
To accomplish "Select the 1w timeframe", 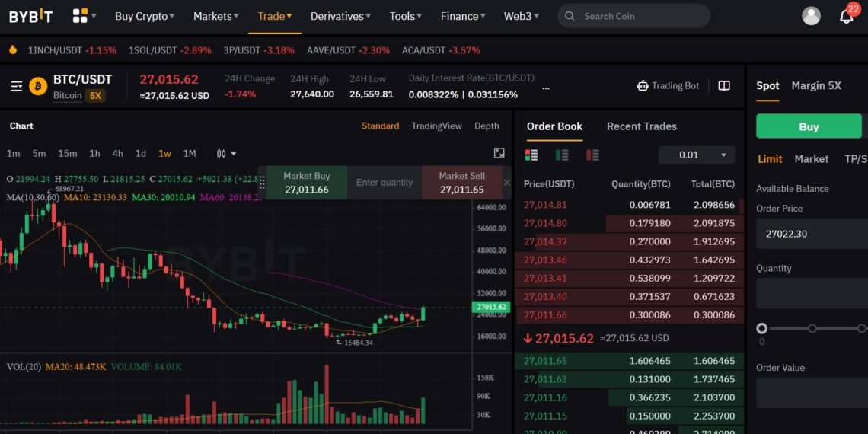I will [164, 153].
